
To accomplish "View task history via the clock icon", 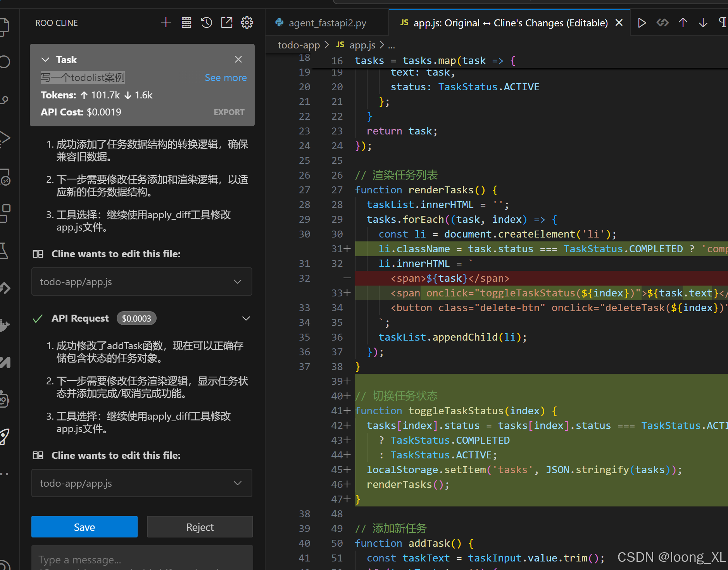I will (x=207, y=22).
